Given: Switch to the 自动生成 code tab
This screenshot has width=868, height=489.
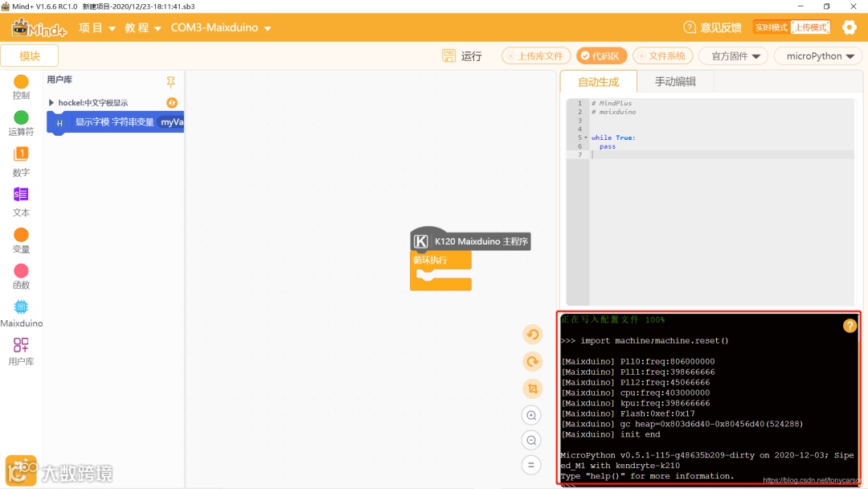Looking at the screenshot, I should (x=599, y=82).
